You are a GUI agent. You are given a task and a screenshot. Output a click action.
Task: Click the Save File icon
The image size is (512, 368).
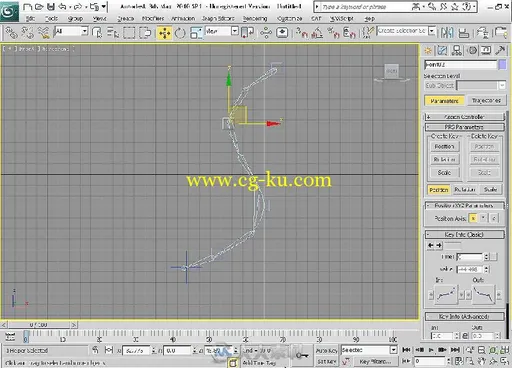51,7
